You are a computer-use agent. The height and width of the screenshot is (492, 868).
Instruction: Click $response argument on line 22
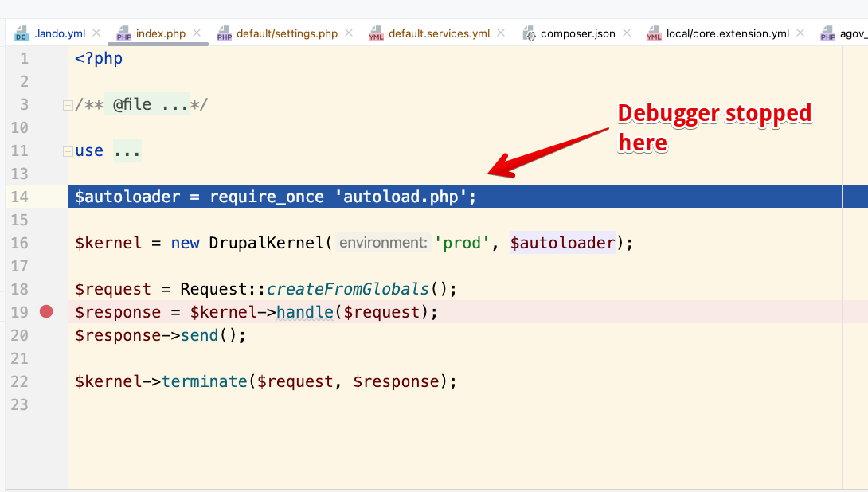pyautogui.click(x=397, y=381)
